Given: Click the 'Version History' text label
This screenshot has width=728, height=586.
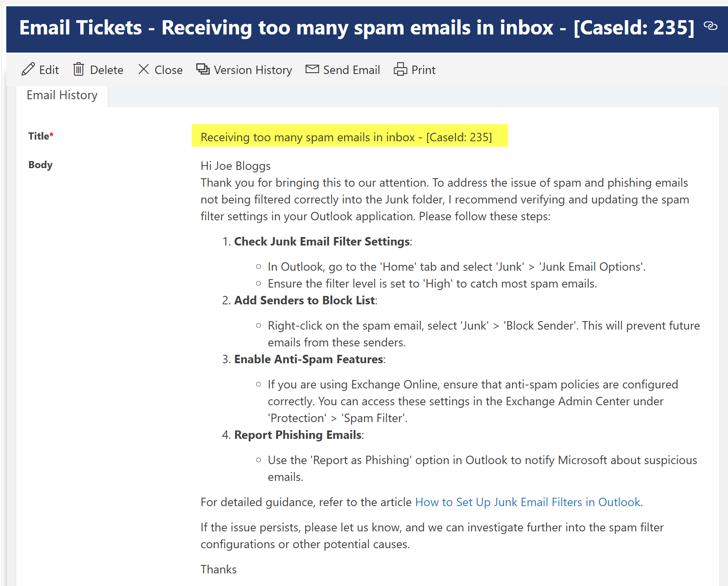Looking at the screenshot, I should tap(253, 70).
